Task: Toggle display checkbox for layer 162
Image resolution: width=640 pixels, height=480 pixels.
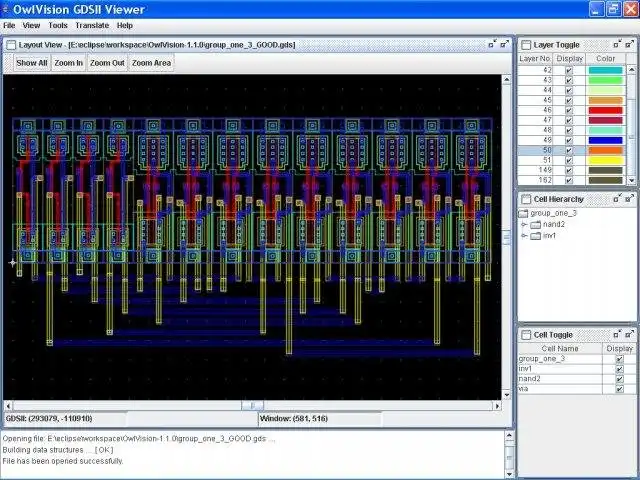Action: [x=569, y=180]
